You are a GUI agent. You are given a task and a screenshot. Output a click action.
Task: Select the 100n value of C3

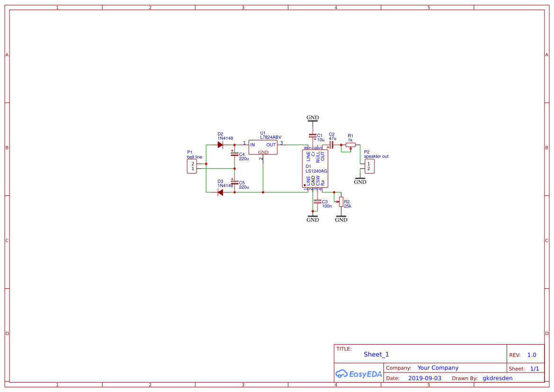[x=327, y=206]
